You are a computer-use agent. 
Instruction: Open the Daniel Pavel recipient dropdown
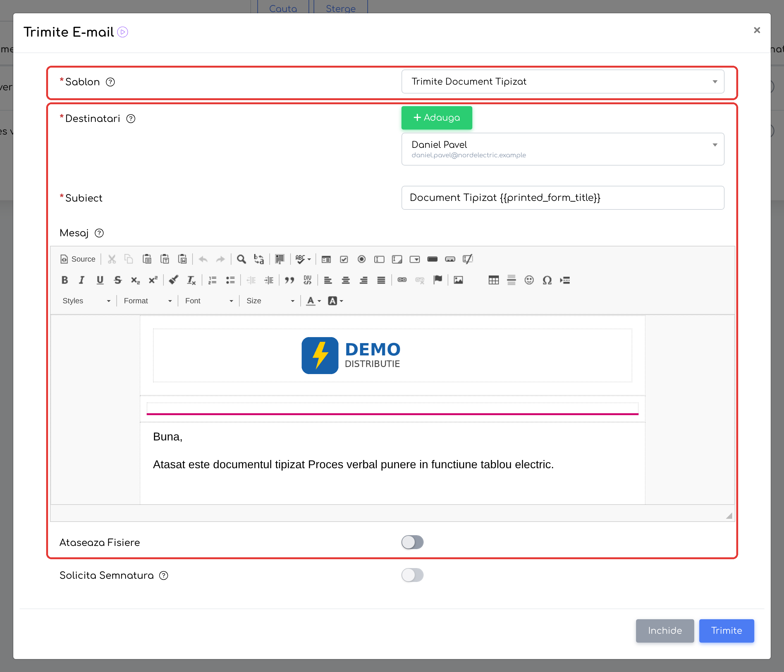[563, 149]
